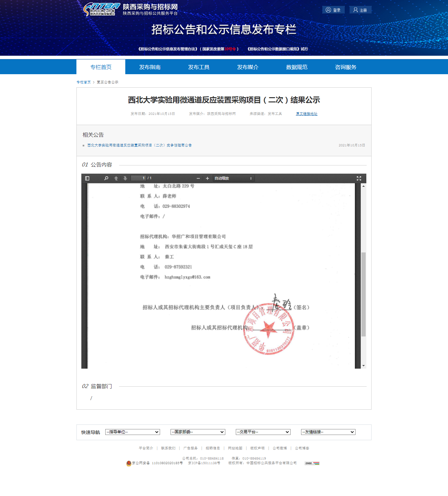448x496 pixels.
Task: Switch to the 发布指南 tab
Action: (x=150, y=67)
